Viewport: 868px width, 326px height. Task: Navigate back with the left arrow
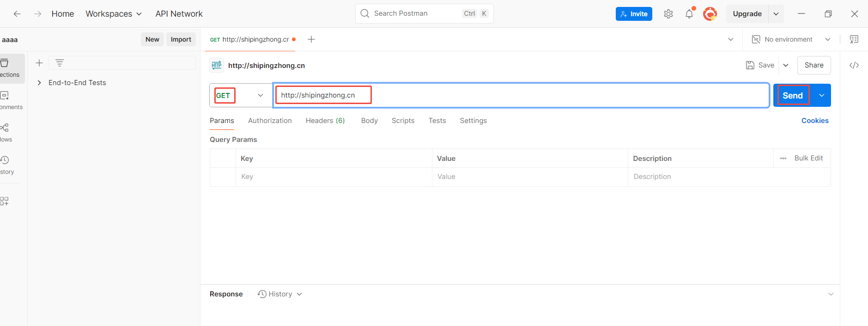click(x=17, y=14)
